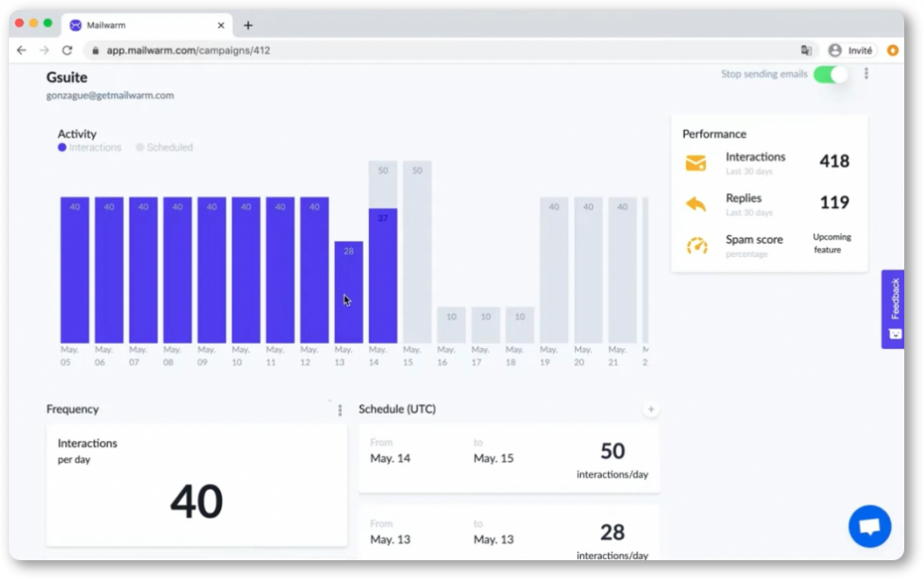
Task: Click the May 13 bar showing 28
Action: pyautogui.click(x=348, y=291)
